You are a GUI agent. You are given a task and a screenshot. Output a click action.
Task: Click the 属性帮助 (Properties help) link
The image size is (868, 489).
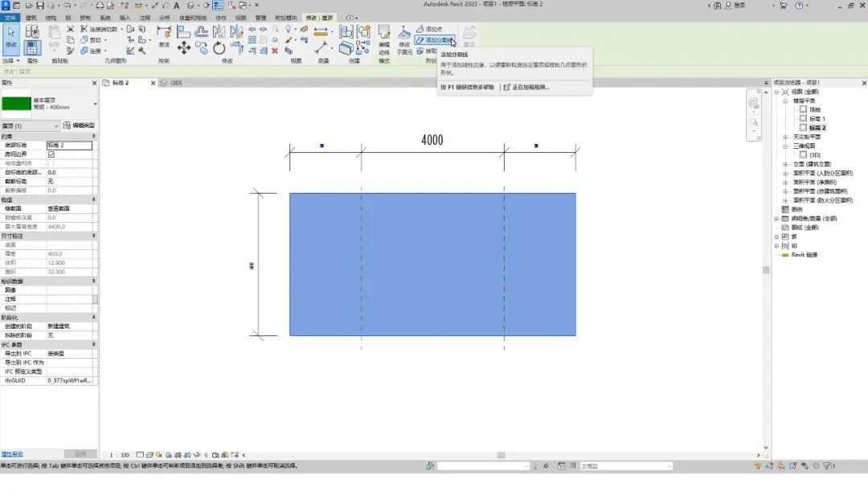(11, 454)
